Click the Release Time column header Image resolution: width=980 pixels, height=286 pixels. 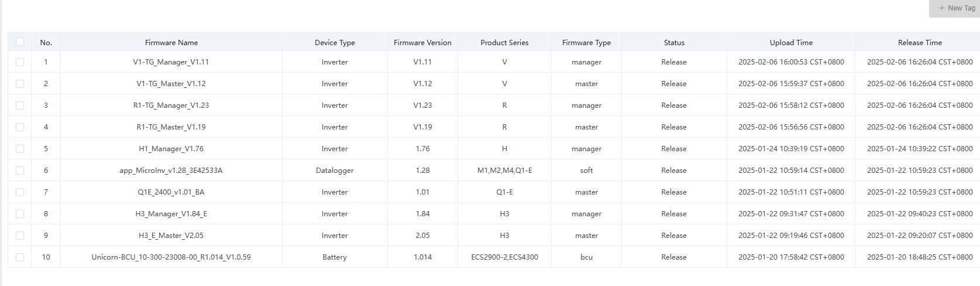pos(919,43)
